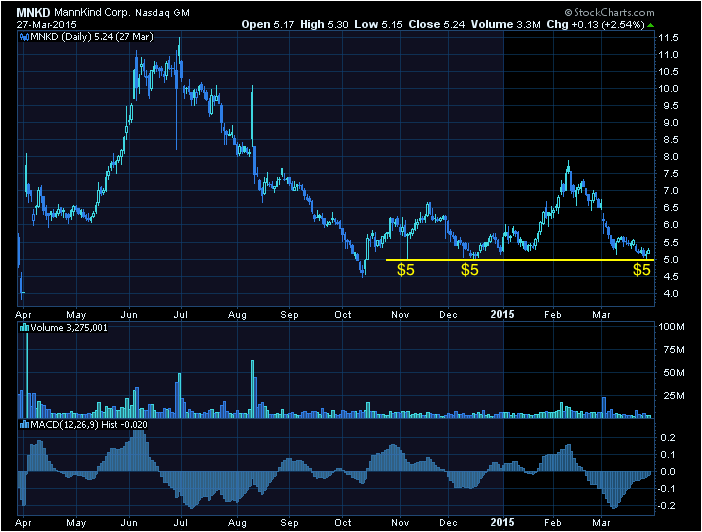
Task: Click the price chart legend icon beside MNKD (Daily)
Action: pyautogui.click(x=24, y=37)
